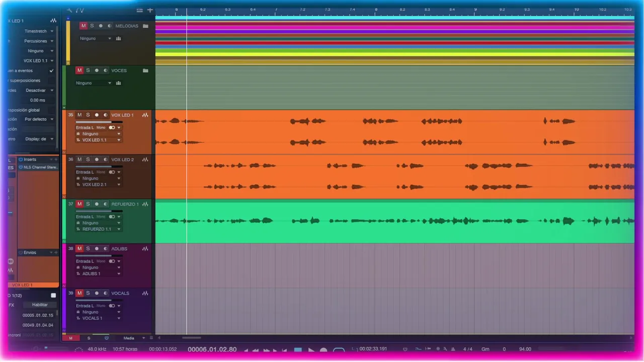Screen dimensions: 644x362
Task: Open VOCES bus mixer bars icon
Action: 118,83
